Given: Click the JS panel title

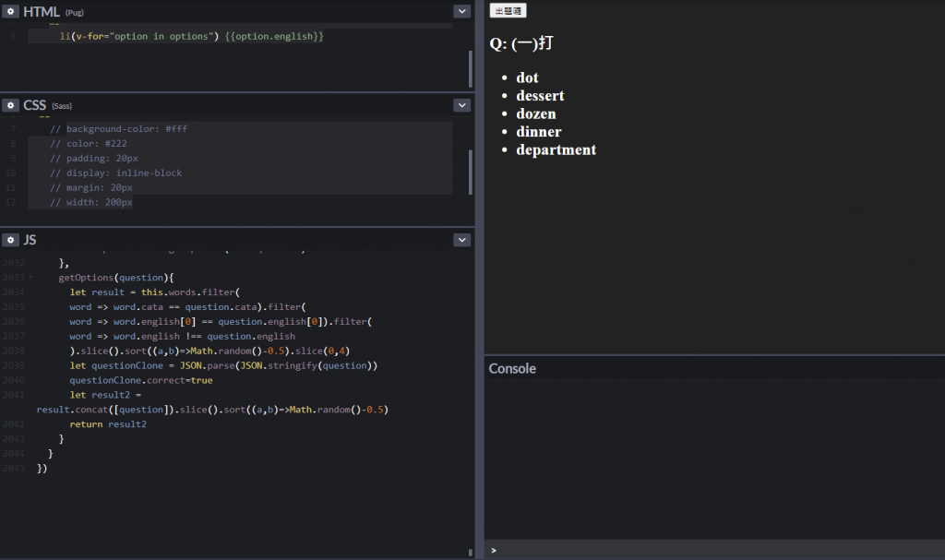Looking at the screenshot, I should click(30, 240).
